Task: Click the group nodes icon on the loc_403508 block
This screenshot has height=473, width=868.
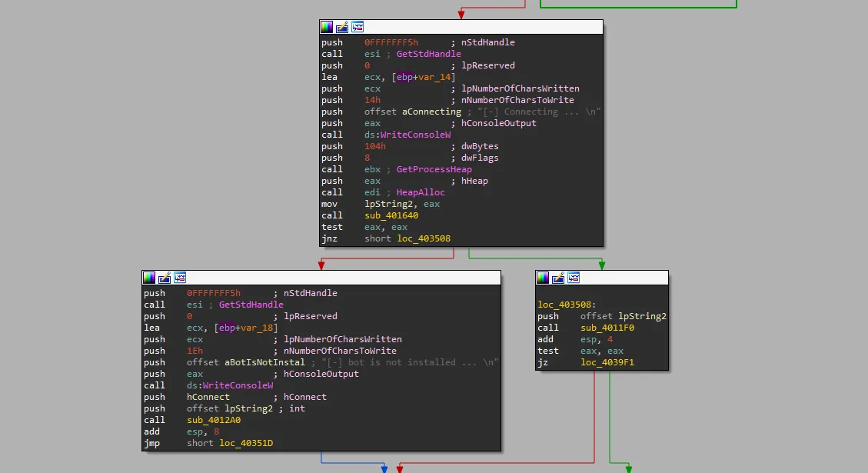Action: [574, 278]
